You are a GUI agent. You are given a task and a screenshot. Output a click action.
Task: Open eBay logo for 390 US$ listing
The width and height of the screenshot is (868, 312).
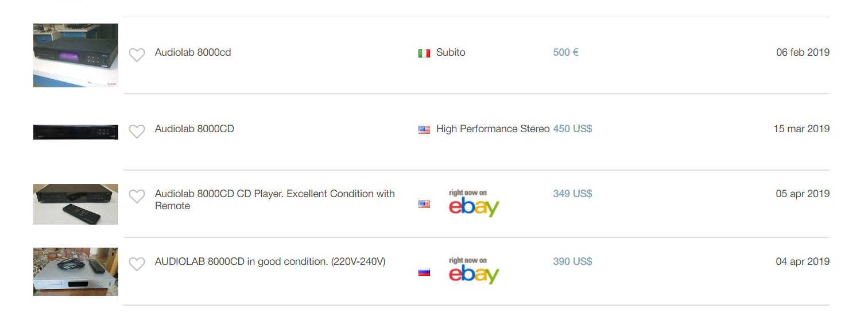(x=474, y=271)
